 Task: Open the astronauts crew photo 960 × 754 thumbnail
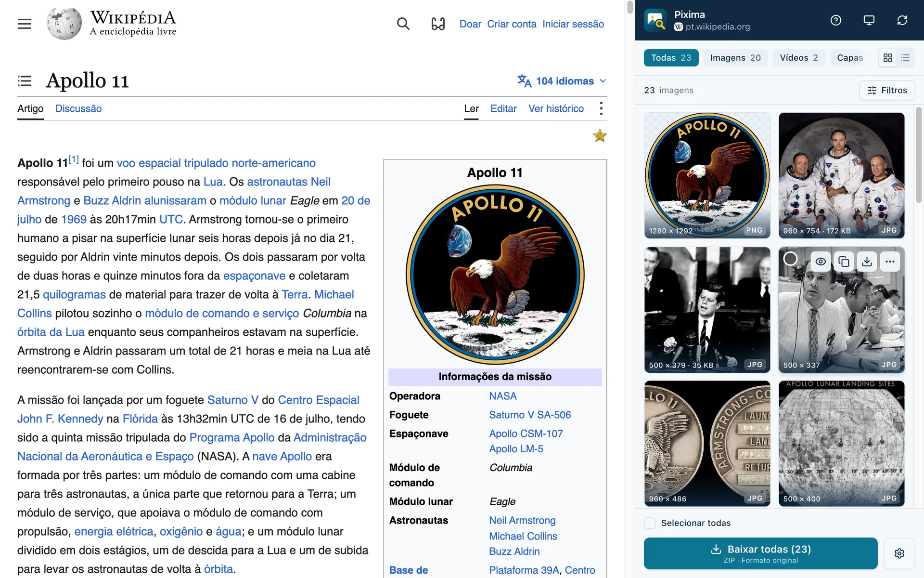point(841,175)
